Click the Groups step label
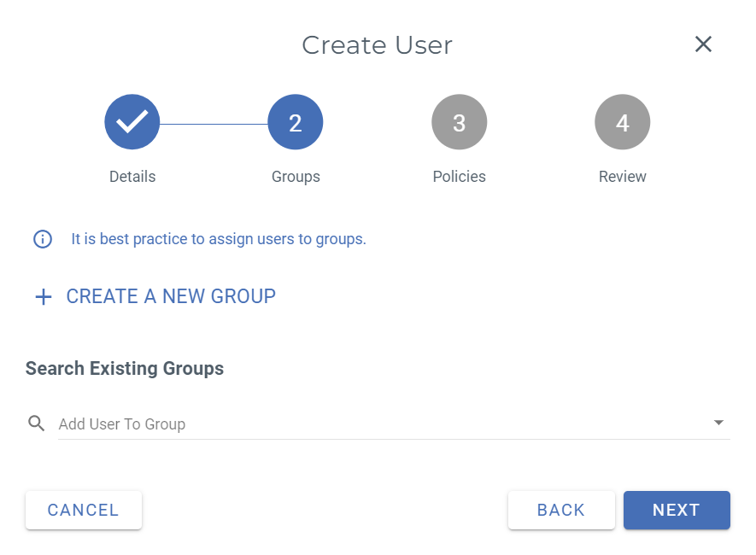This screenshot has width=756, height=555. click(296, 177)
